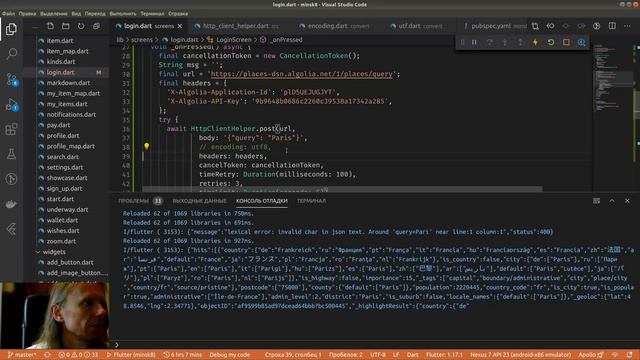Open the Правка menu
The width and height of the screenshot is (640, 360).
pyautogui.click(x=27, y=13)
